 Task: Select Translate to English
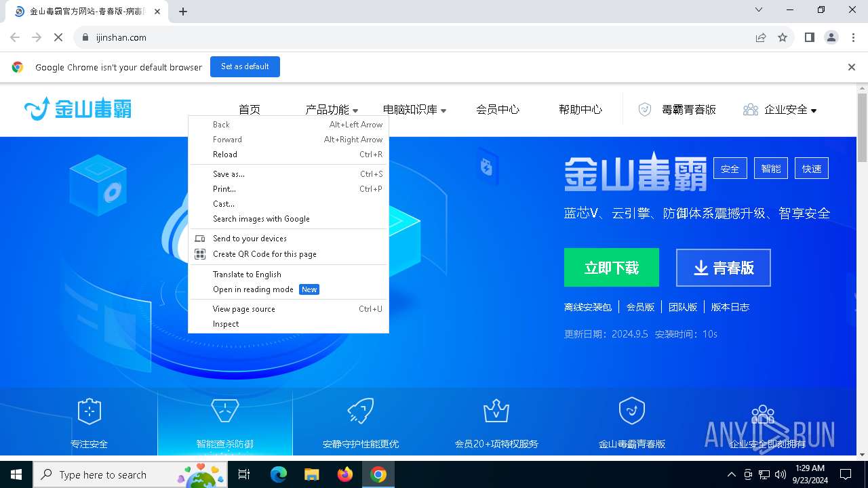click(288, 274)
